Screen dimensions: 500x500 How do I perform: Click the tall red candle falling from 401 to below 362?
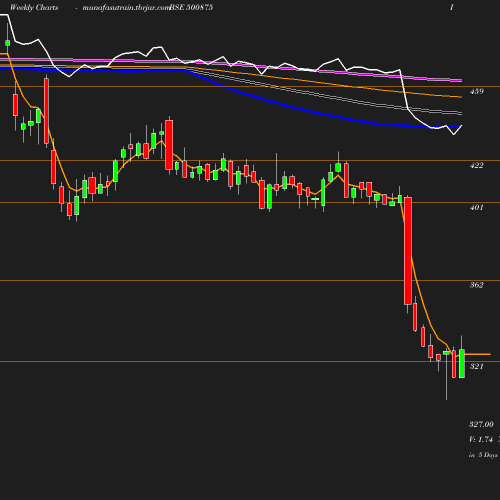pos(408,251)
